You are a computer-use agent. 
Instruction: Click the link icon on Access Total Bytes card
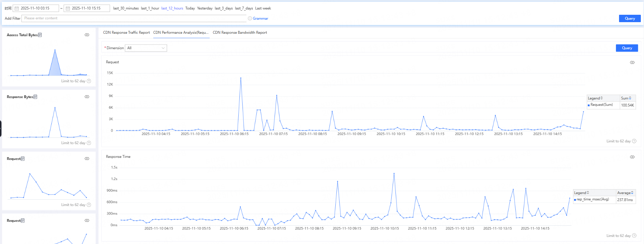(87, 35)
